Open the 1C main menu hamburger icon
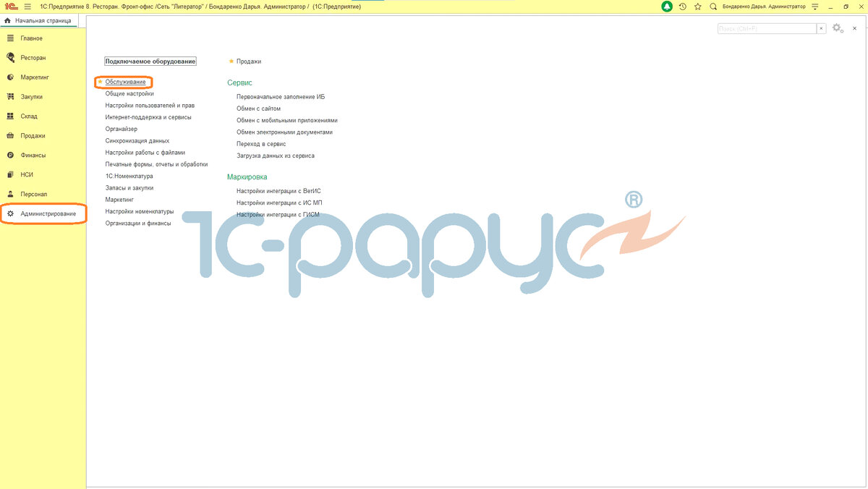This screenshot has height=489, width=868. (27, 7)
